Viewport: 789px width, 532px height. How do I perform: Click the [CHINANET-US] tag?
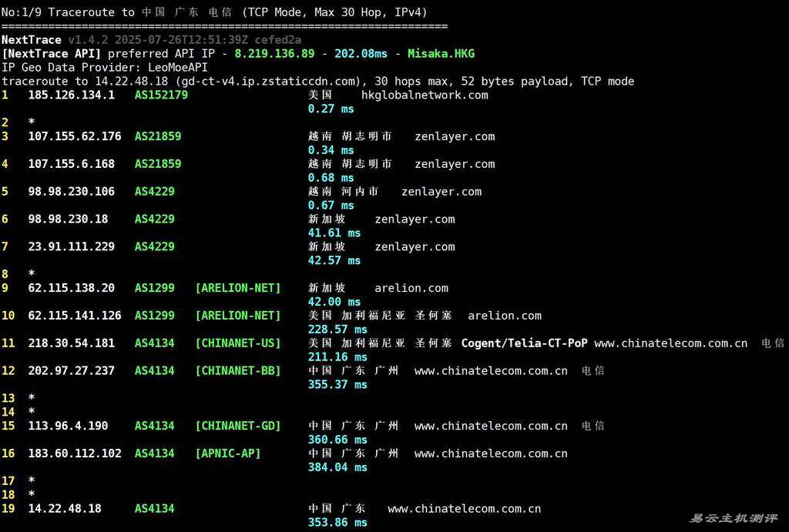pos(238,343)
